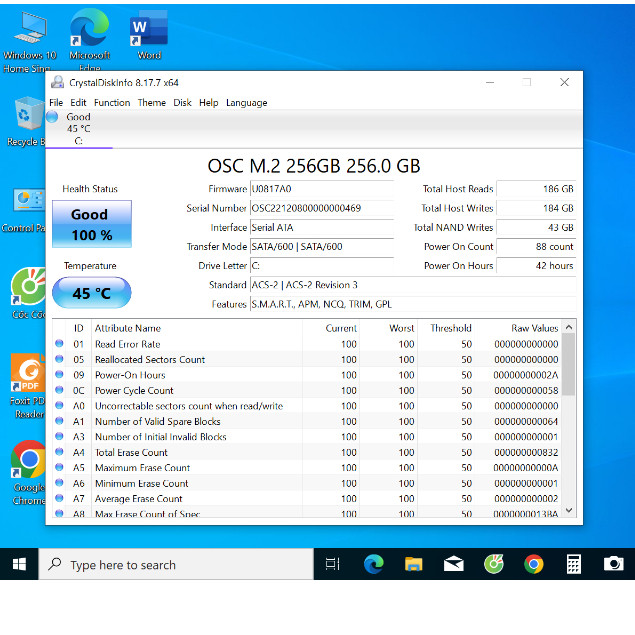Launch Edge from the taskbar
The image size is (635, 635).
point(373,564)
